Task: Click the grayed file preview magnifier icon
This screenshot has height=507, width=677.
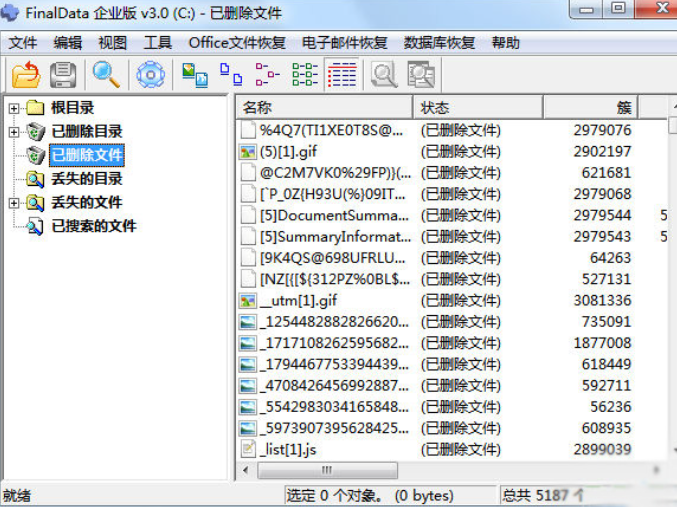Action: 384,75
